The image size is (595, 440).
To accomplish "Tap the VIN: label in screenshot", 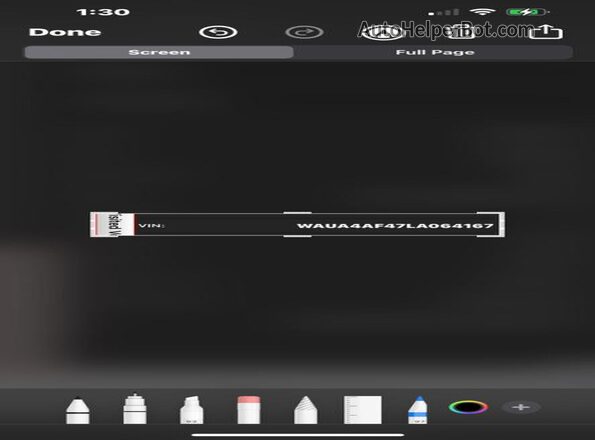I will 152,226.
